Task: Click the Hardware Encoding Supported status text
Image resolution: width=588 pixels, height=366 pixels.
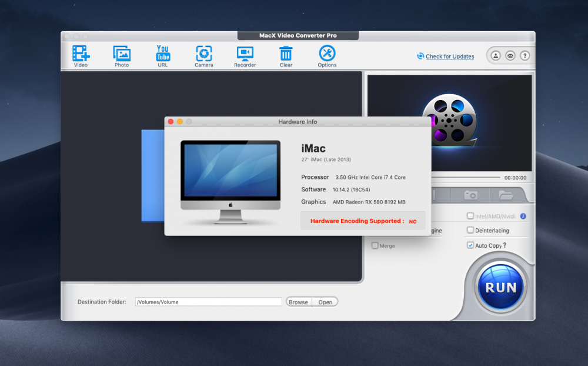Action: [x=363, y=221]
